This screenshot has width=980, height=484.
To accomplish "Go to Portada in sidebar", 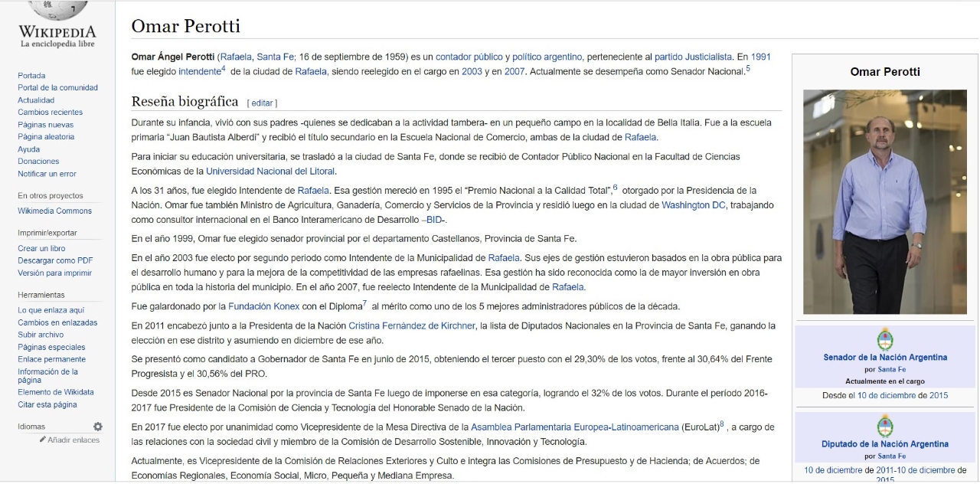I will (x=31, y=76).
